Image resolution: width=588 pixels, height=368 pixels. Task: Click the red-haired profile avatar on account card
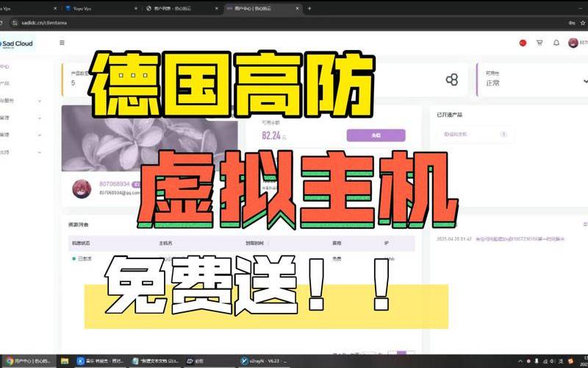tap(82, 189)
